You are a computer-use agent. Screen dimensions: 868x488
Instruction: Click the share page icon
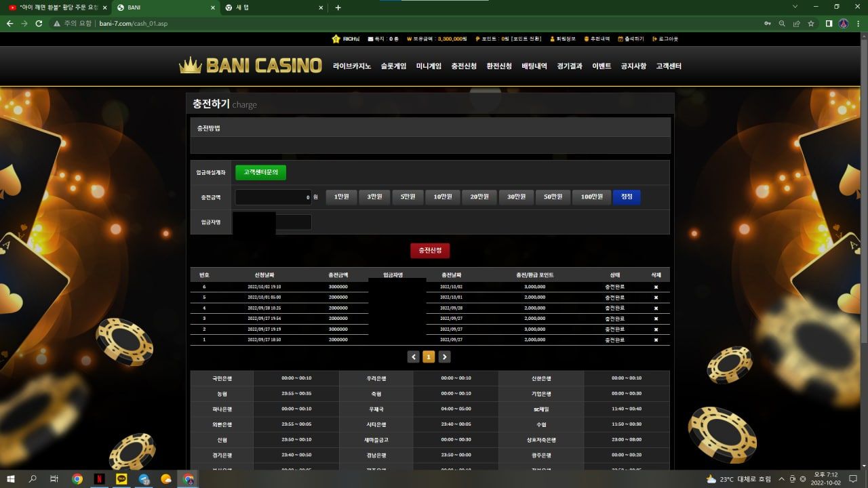point(797,23)
